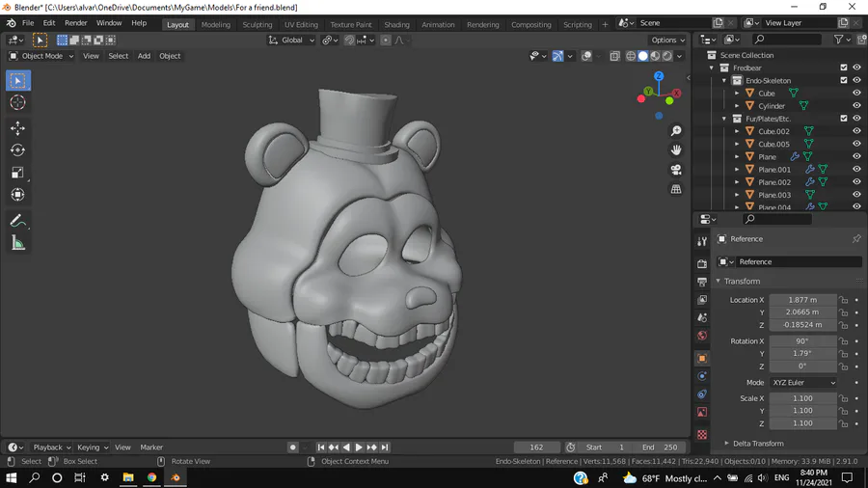
Task: Click the current frame field 162
Action: click(536, 447)
